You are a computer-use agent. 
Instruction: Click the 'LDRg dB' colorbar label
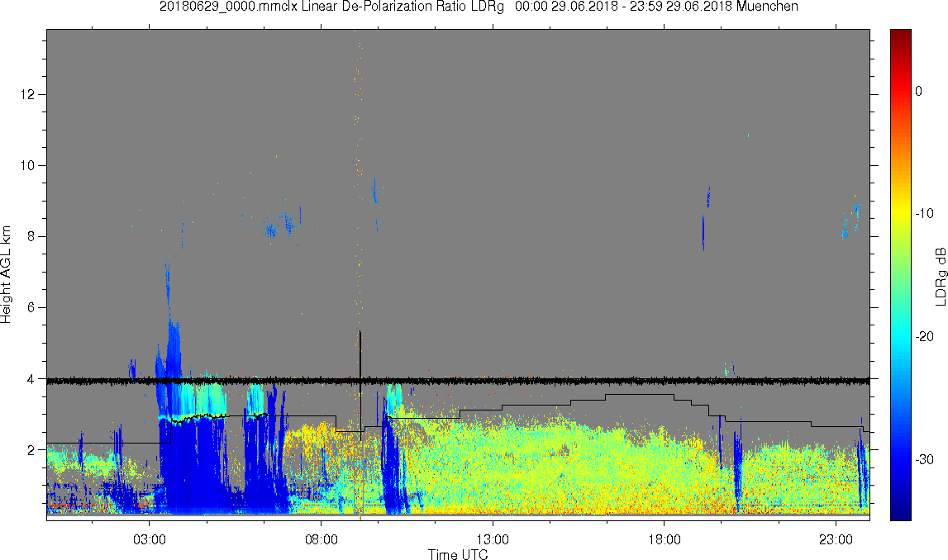(940, 276)
